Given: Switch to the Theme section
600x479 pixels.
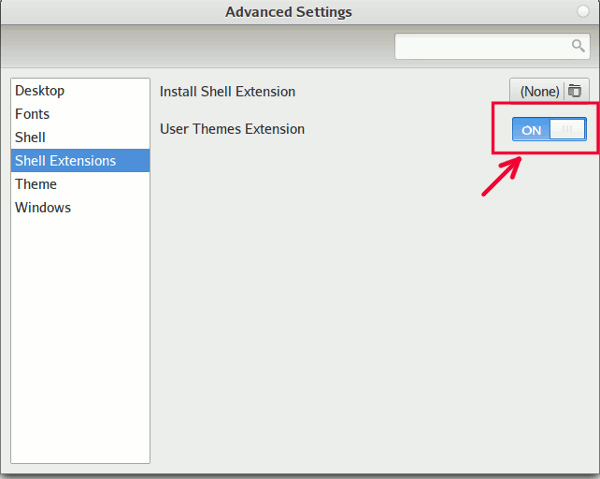Looking at the screenshot, I should (x=36, y=184).
